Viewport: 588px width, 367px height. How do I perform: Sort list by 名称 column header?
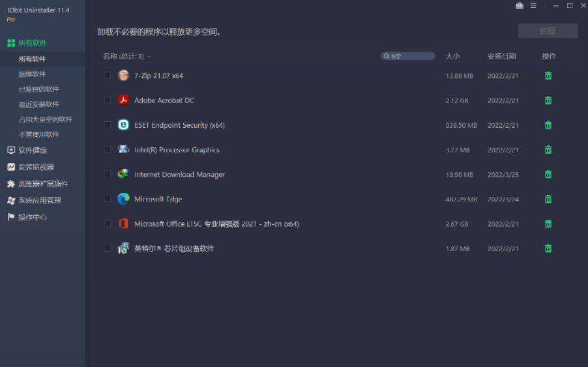point(110,56)
